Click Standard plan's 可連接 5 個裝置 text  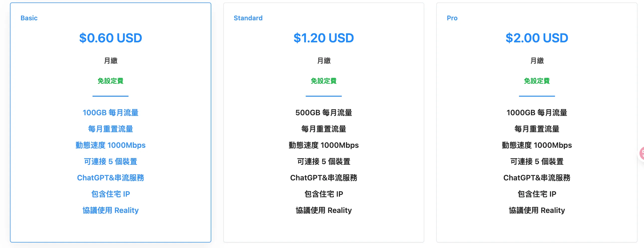click(323, 162)
